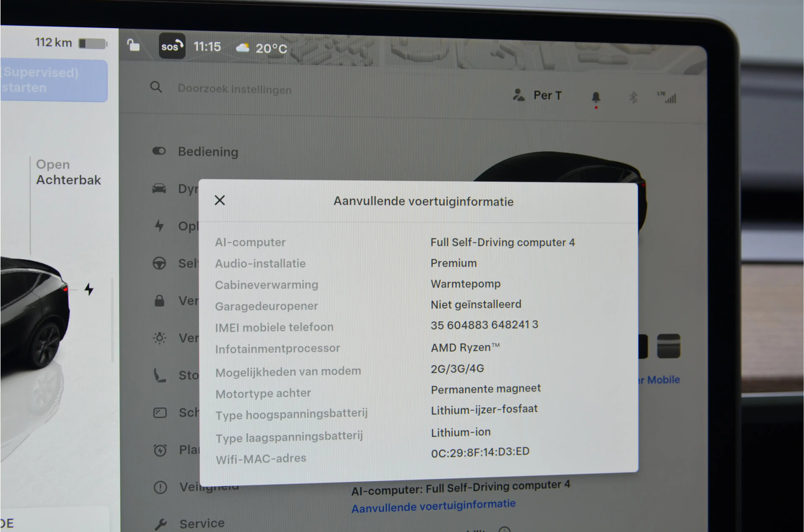Tap the lightning bolt menu icon
This screenshot has height=532, width=804.
tap(159, 226)
